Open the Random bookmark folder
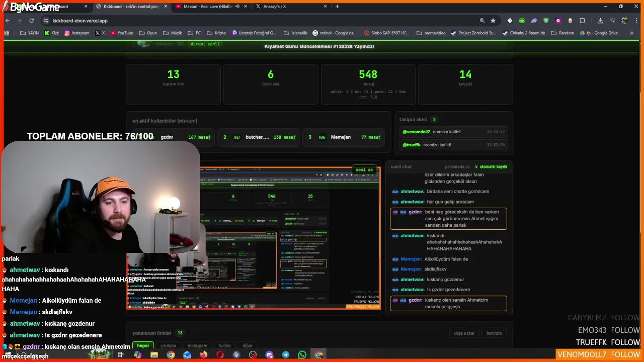The image size is (644, 362). tap(562, 33)
